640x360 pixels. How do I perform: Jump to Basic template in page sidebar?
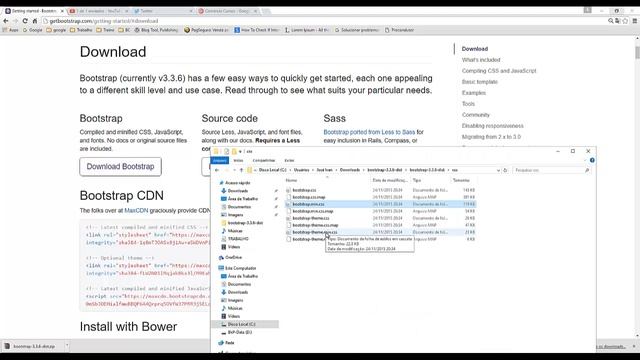pyautogui.click(x=480, y=82)
